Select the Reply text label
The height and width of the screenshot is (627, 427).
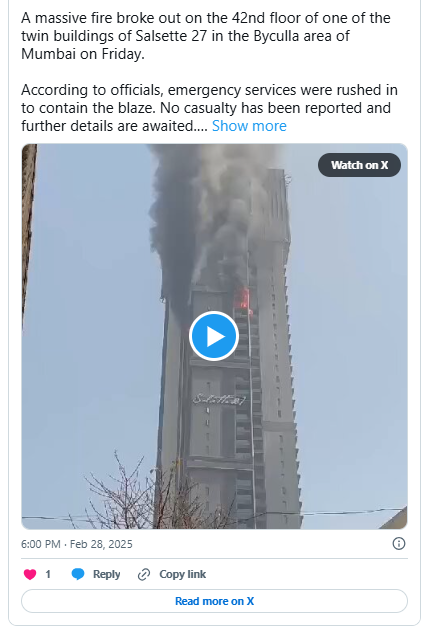tap(106, 574)
